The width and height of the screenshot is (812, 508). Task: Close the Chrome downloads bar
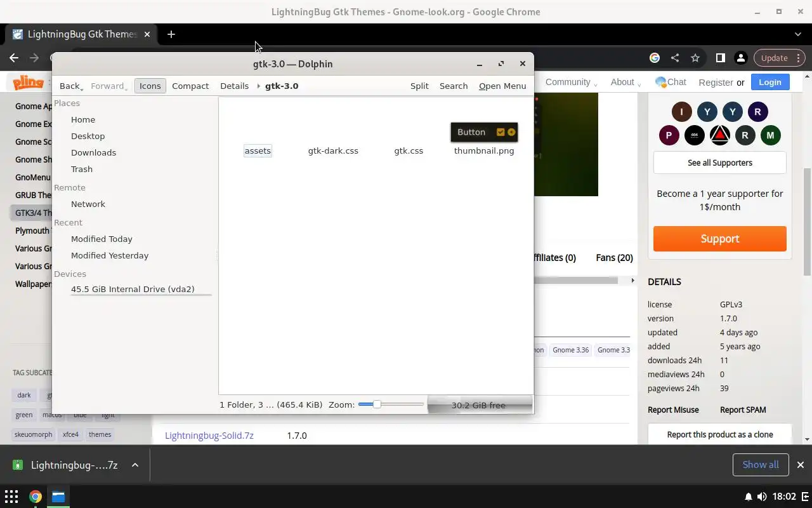point(801,465)
